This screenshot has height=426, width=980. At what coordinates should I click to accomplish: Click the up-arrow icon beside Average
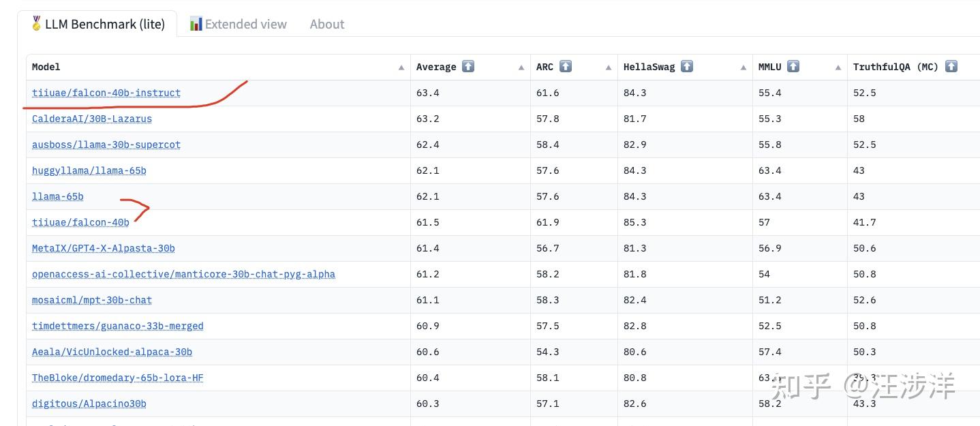pyautogui.click(x=468, y=66)
